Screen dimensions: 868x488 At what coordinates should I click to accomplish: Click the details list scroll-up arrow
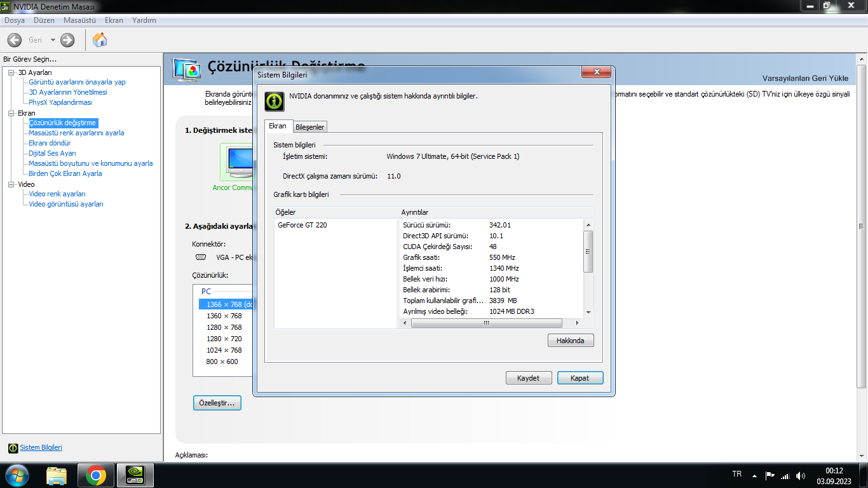point(588,225)
